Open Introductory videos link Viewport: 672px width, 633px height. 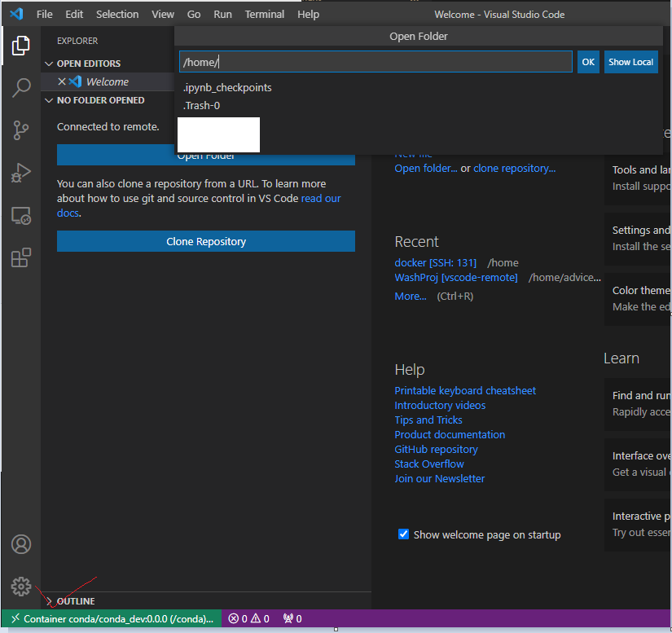(440, 405)
